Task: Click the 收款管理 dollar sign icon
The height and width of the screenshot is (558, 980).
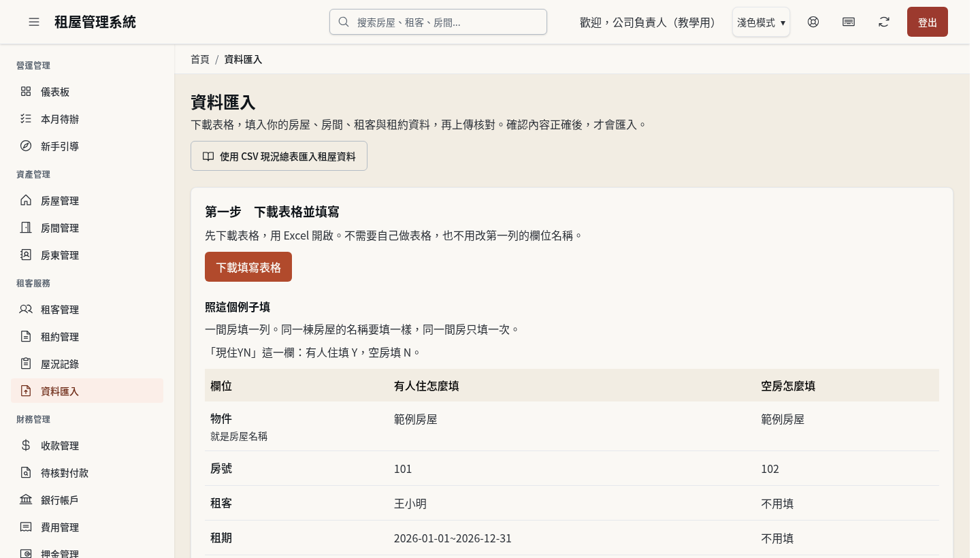Action: [26, 445]
